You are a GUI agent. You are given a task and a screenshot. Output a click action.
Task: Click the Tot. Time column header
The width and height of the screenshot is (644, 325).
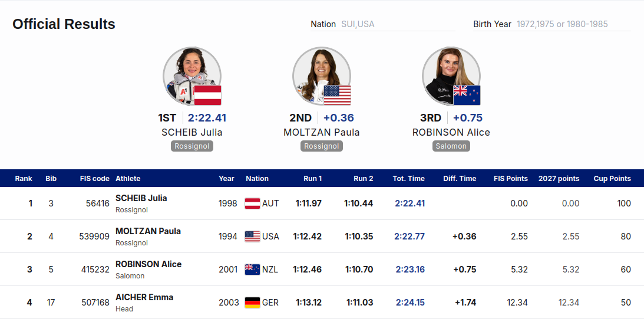[408, 179]
